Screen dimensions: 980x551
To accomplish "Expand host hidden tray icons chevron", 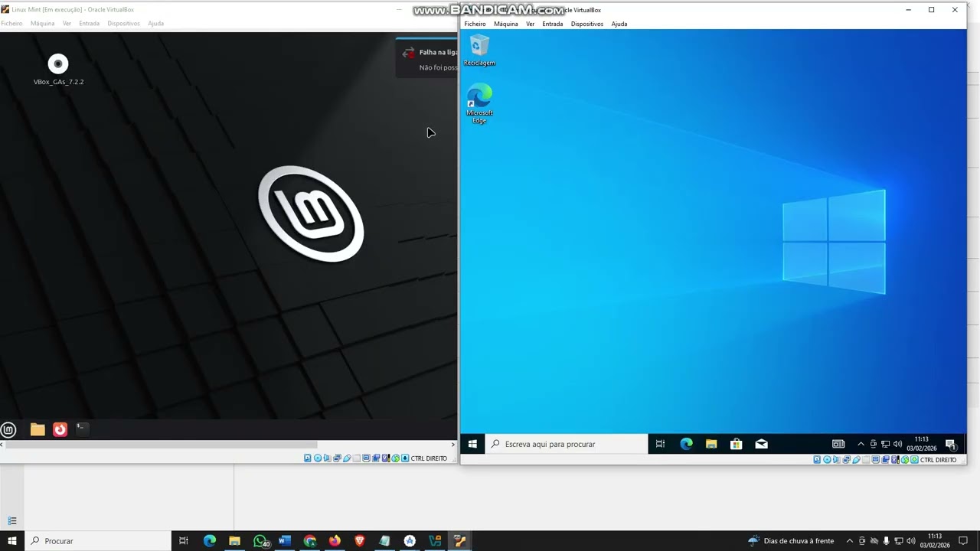I will tap(850, 541).
